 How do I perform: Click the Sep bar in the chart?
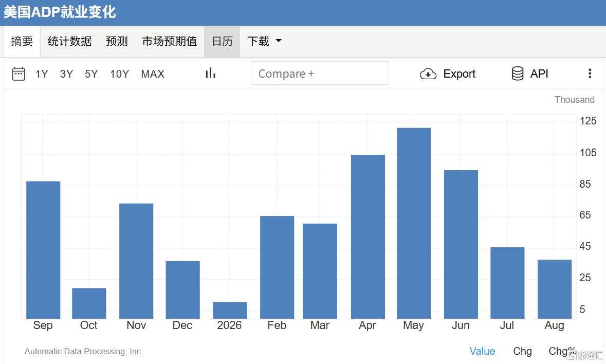click(x=43, y=250)
